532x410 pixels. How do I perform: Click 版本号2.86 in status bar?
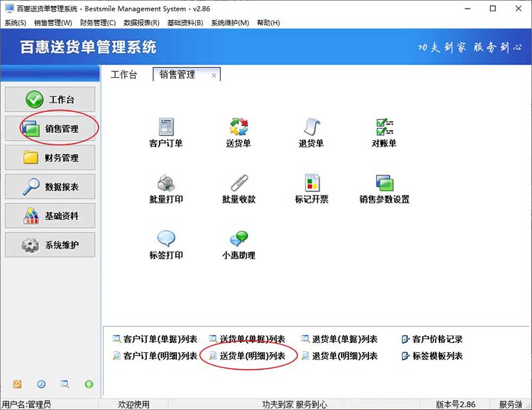tap(456, 404)
